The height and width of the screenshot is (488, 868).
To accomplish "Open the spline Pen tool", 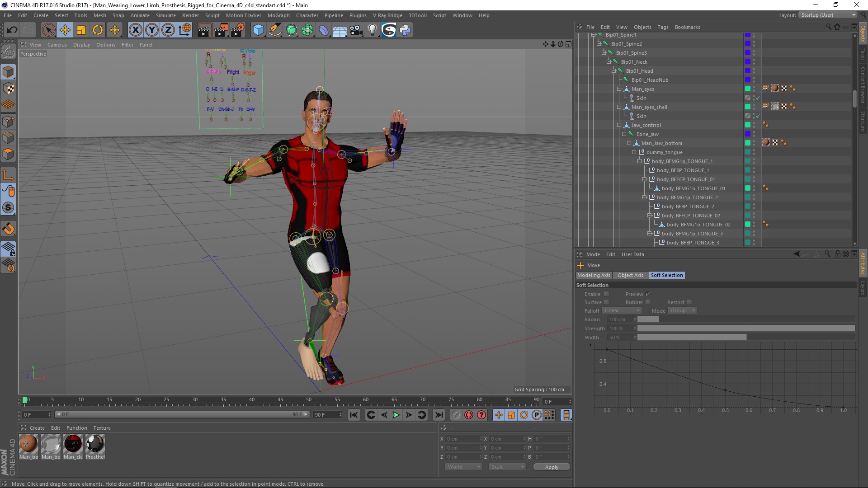I will 275,30.
